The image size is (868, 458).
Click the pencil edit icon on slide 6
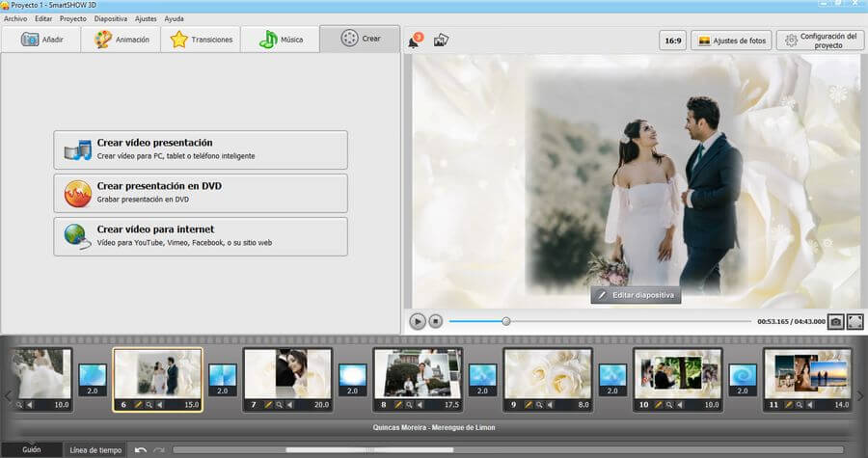tap(138, 405)
